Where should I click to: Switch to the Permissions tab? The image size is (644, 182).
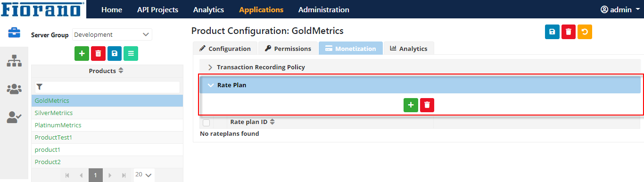(x=288, y=49)
